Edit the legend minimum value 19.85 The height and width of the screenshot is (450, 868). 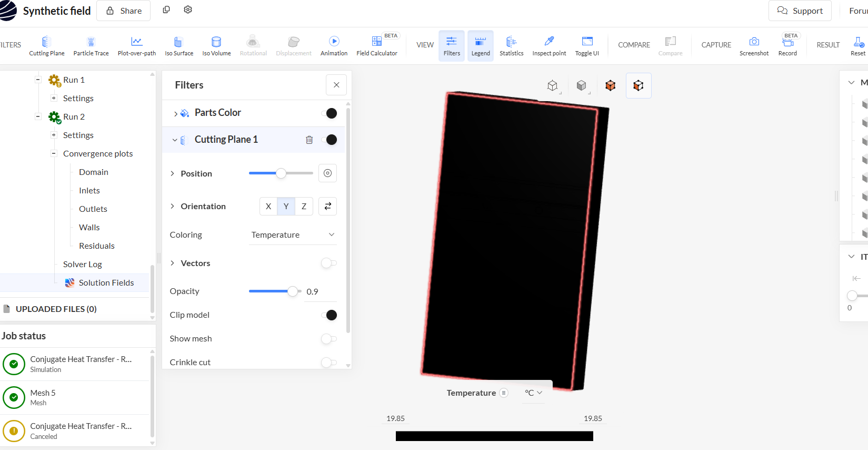click(x=396, y=418)
